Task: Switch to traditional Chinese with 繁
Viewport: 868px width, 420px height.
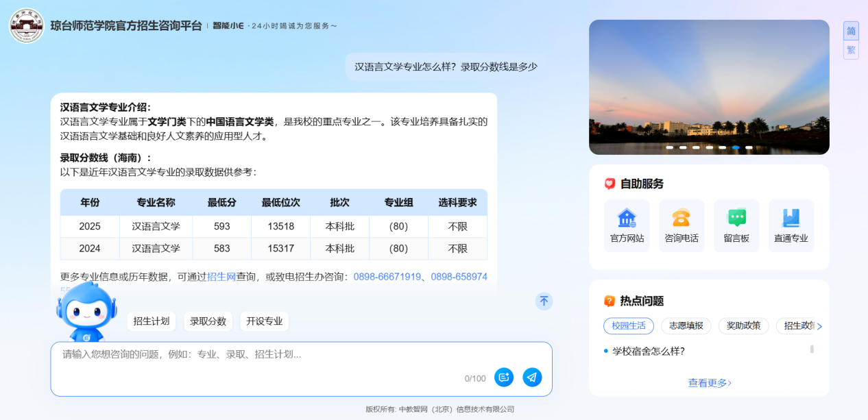Action: pos(851,50)
